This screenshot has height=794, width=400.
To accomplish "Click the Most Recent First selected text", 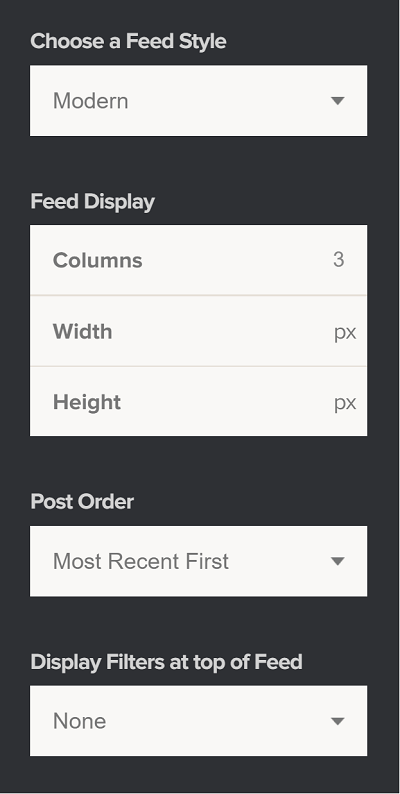I will tap(141, 562).
